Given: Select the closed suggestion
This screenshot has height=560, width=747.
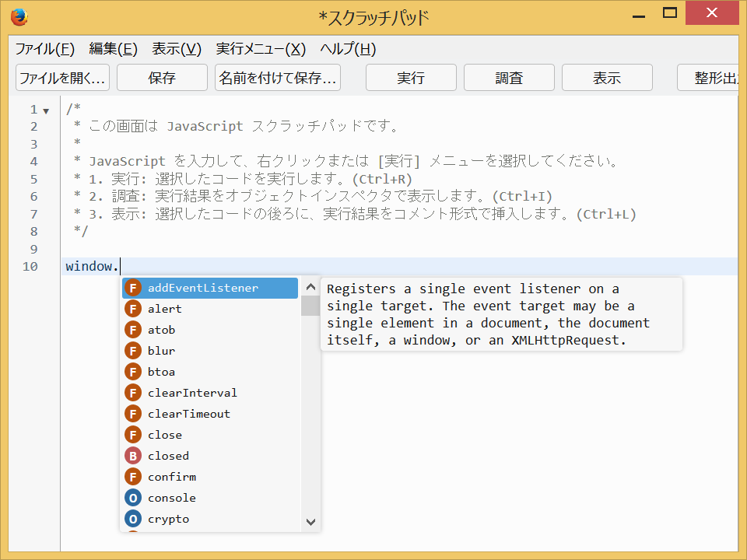Looking at the screenshot, I should pos(210,456).
